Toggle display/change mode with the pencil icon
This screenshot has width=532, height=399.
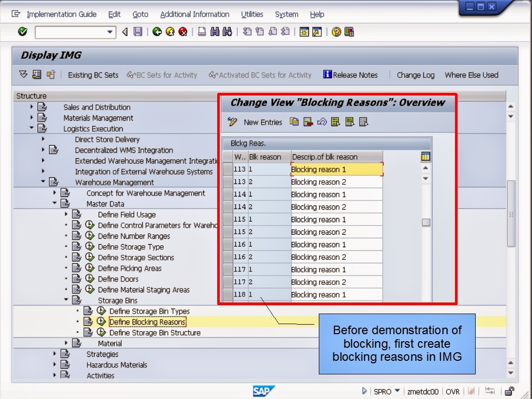[232, 122]
